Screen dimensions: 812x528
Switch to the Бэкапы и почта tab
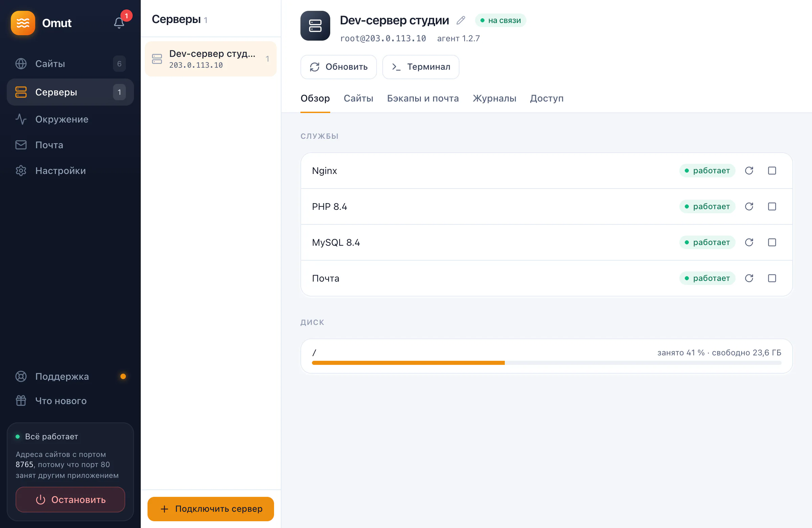[423, 98]
